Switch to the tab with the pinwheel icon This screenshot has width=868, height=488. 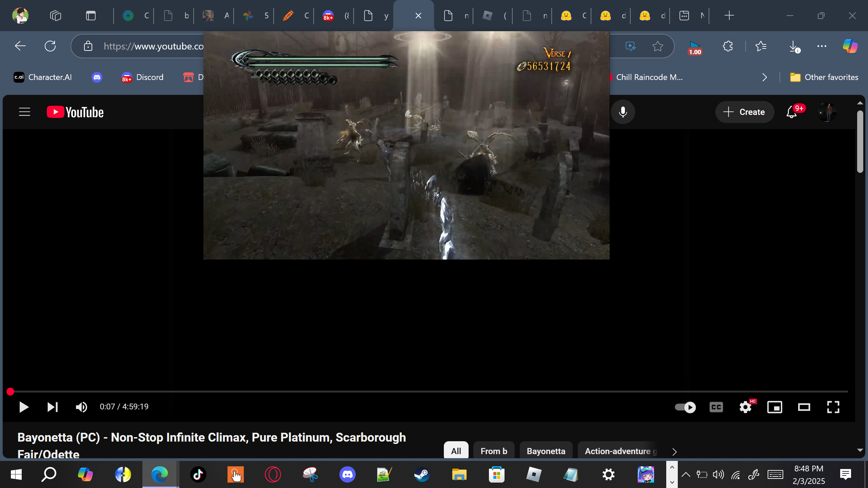[254, 16]
